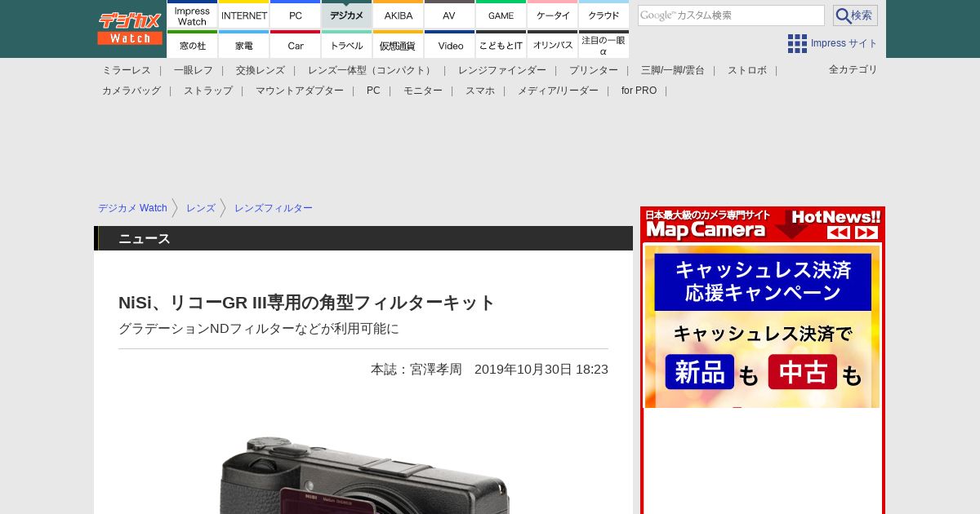Image resolution: width=980 pixels, height=514 pixels.
Task: Open the GAME Watch tab
Action: (x=501, y=15)
